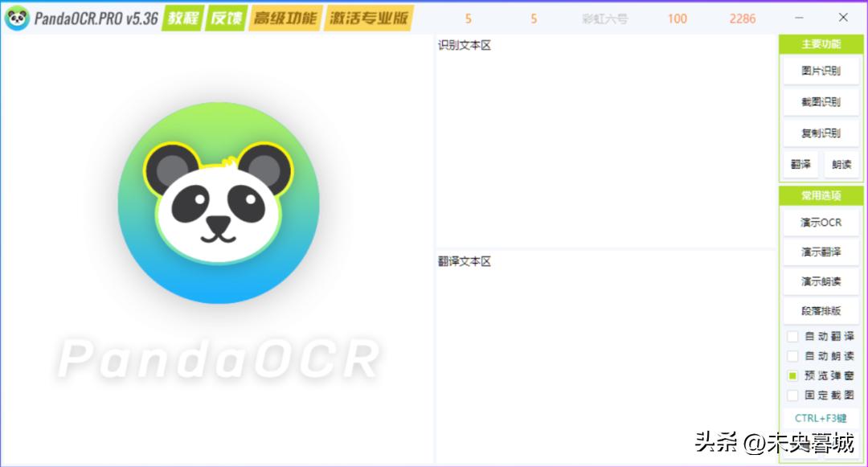Click 激活专业版 to activate the pro version
Viewport: 868px width, 467px height.
point(369,16)
